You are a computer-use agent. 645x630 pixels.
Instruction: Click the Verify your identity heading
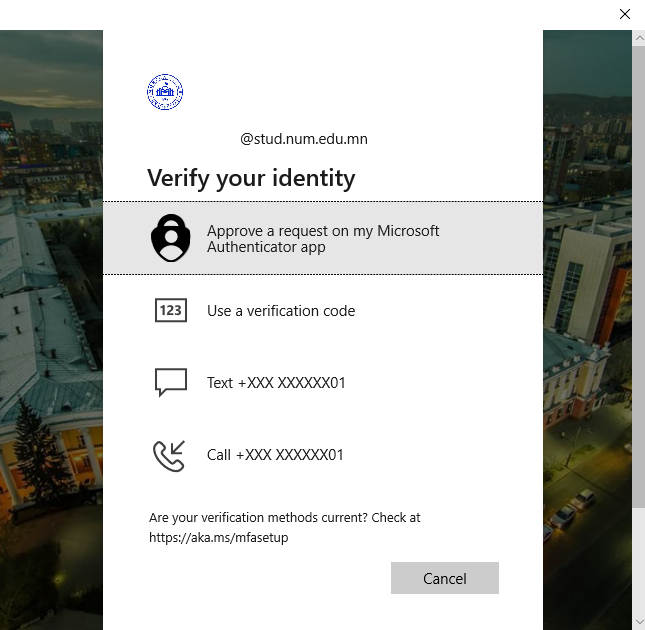(x=251, y=178)
